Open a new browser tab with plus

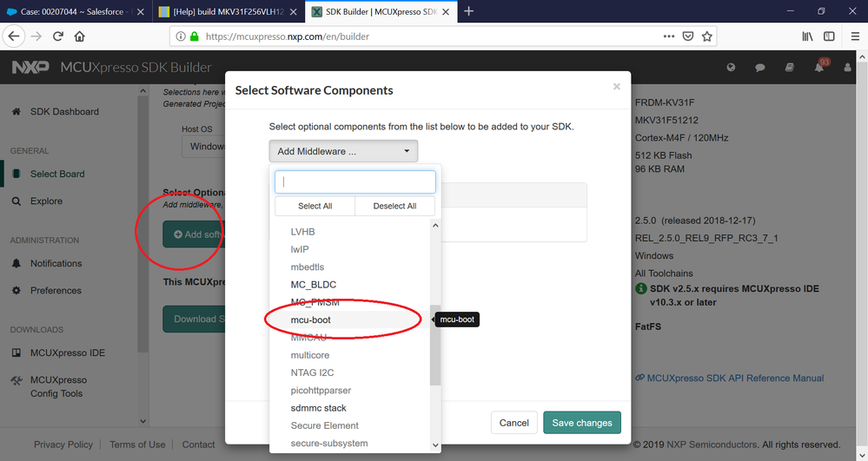coord(469,11)
